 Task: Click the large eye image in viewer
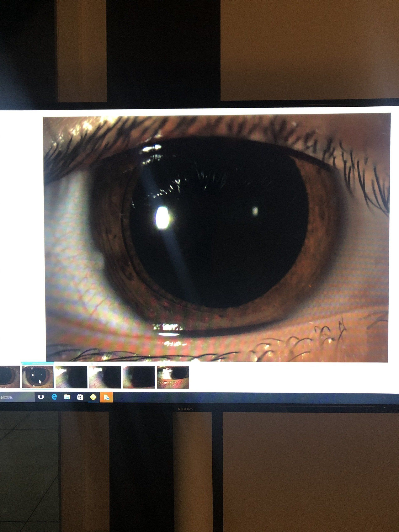click(217, 238)
